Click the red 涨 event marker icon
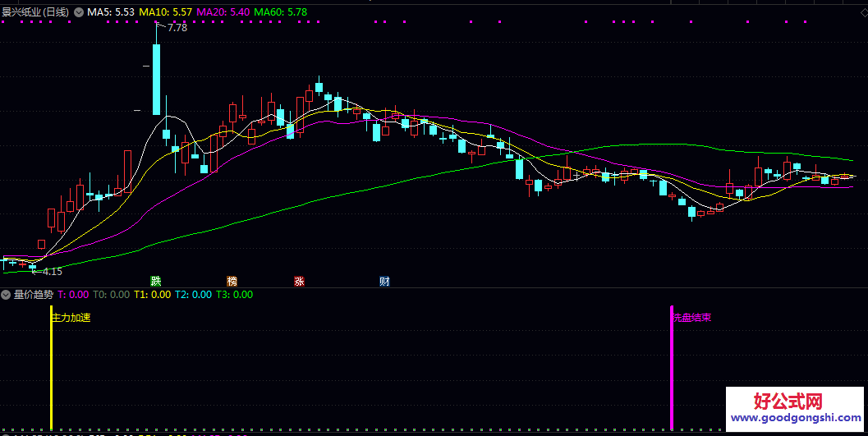 pyautogui.click(x=299, y=281)
